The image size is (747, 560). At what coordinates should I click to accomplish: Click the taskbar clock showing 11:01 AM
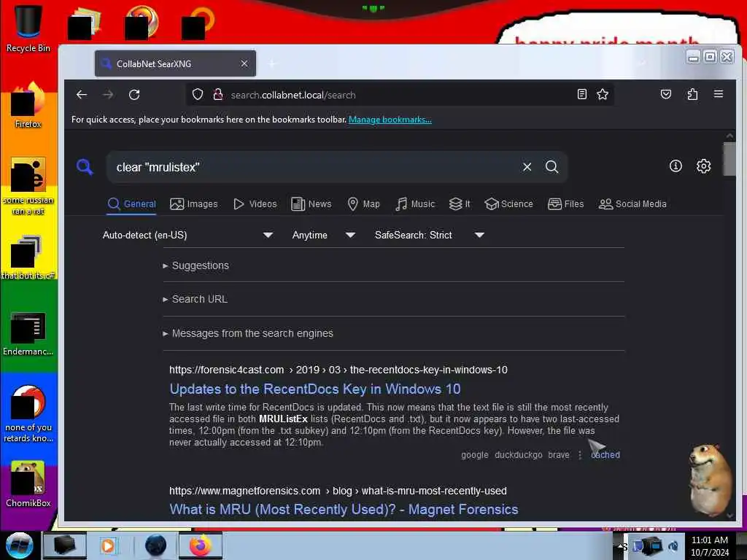click(710, 545)
